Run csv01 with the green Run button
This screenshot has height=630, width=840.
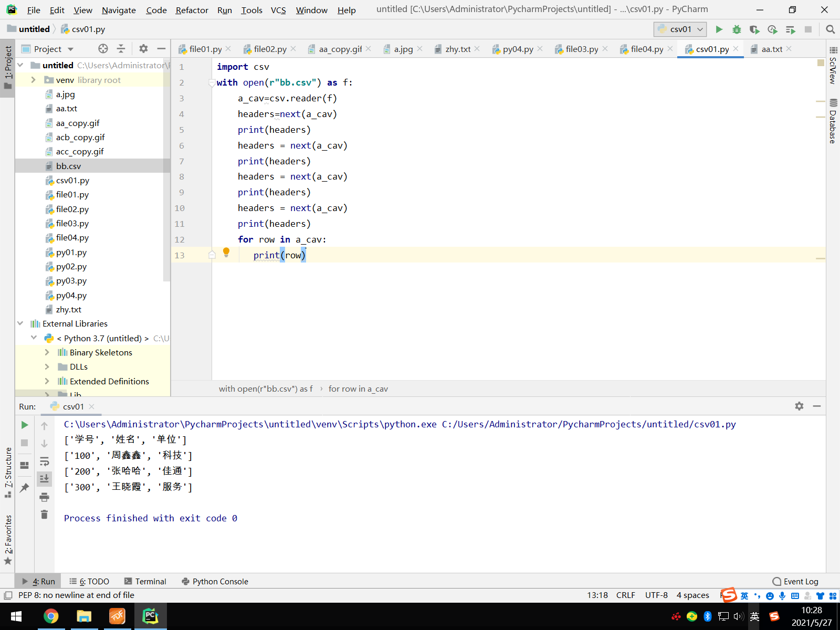click(x=719, y=29)
